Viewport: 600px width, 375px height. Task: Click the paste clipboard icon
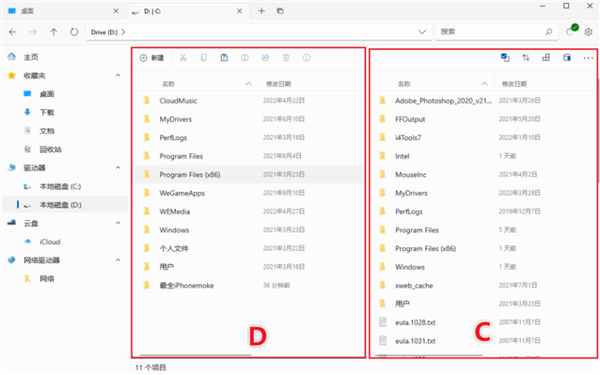pyautogui.click(x=224, y=58)
